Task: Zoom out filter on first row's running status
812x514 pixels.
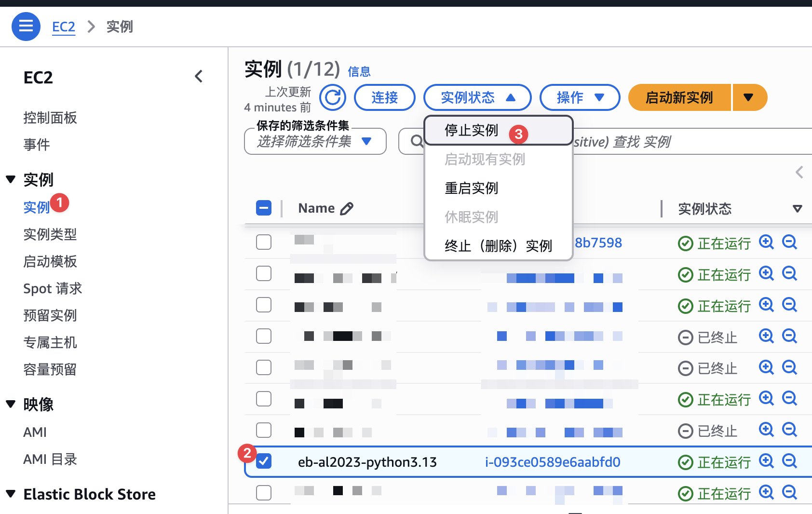Action: (x=789, y=242)
